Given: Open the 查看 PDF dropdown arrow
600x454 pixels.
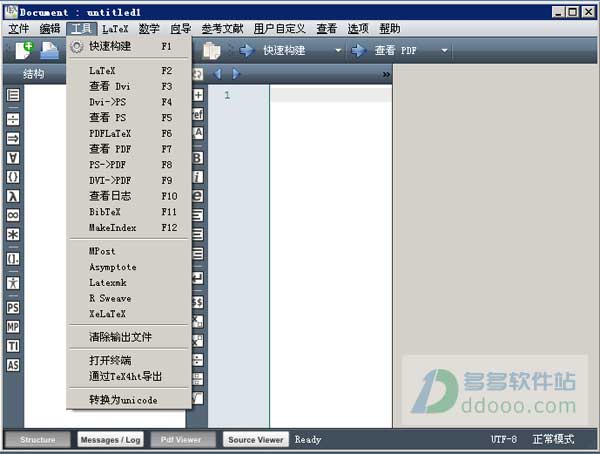Looking at the screenshot, I should point(444,51).
